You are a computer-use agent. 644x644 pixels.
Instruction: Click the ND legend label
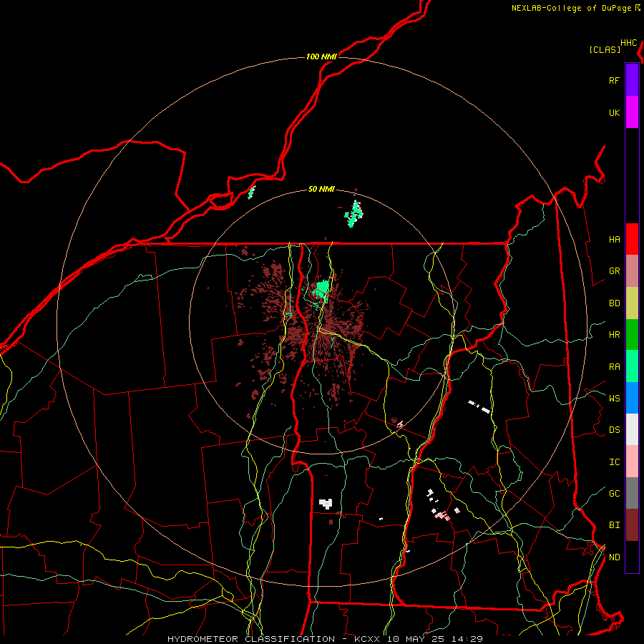[x=614, y=557]
